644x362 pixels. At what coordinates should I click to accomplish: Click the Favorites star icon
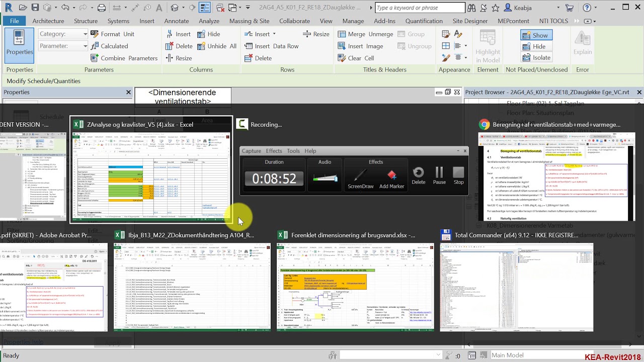(x=496, y=8)
